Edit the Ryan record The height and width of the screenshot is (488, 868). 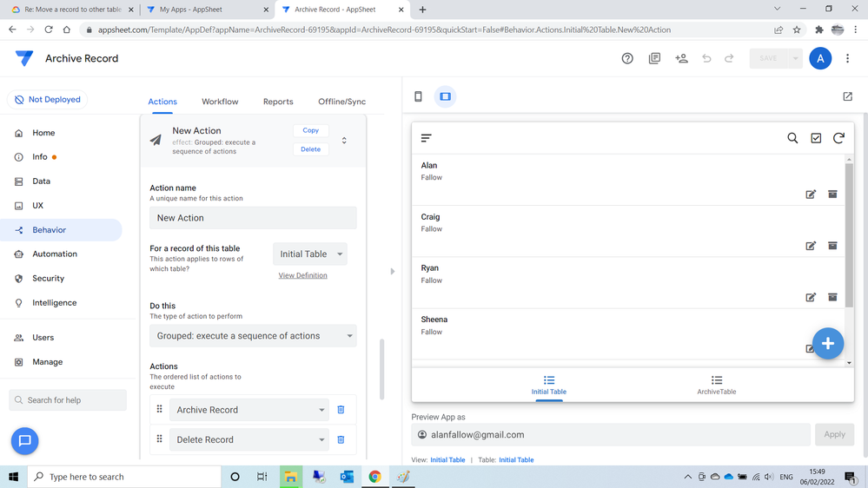(x=811, y=297)
